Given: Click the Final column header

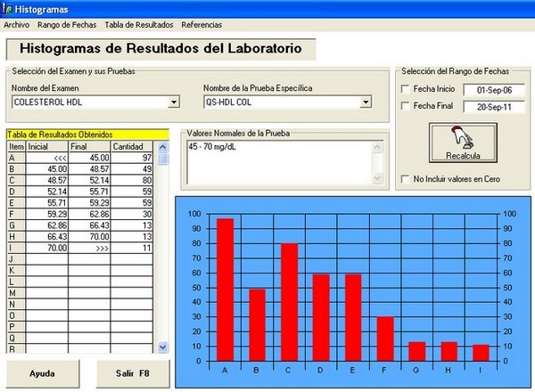Looking at the screenshot, I should point(89,147).
